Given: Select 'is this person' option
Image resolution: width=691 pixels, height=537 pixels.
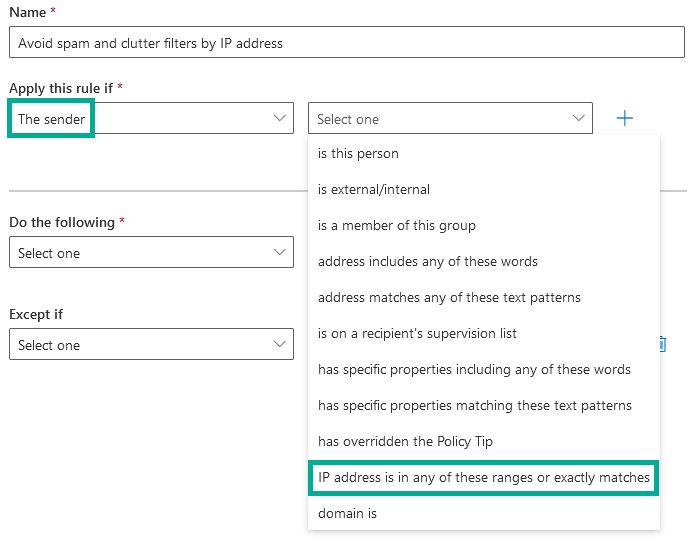Looking at the screenshot, I should click(x=358, y=154).
